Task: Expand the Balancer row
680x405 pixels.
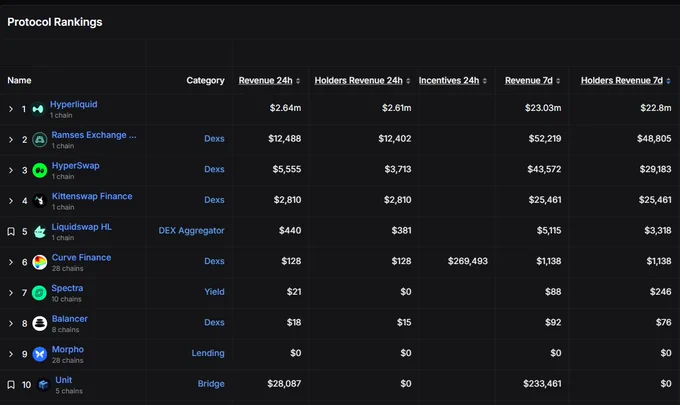Action: pos(11,323)
